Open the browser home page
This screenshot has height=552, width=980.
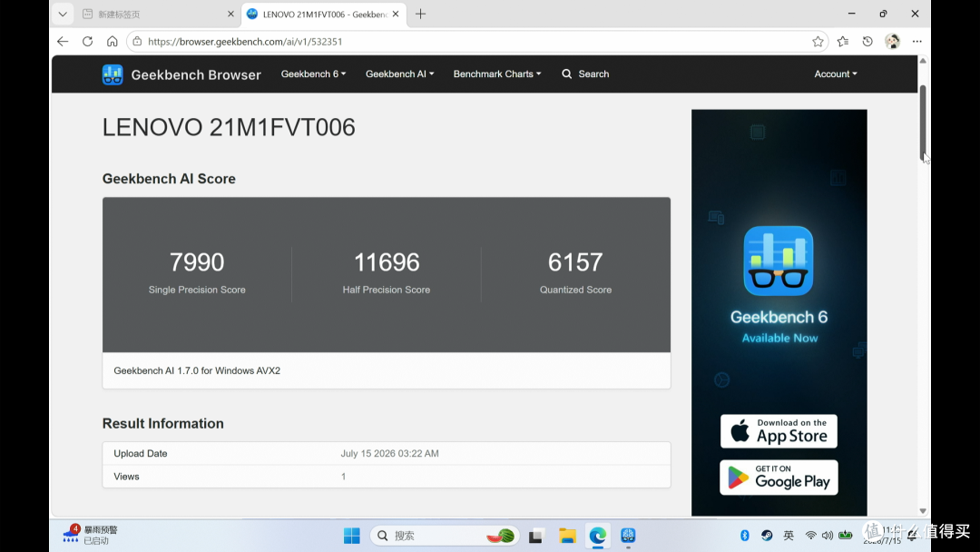pyautogui.click(x=112, y=41)
